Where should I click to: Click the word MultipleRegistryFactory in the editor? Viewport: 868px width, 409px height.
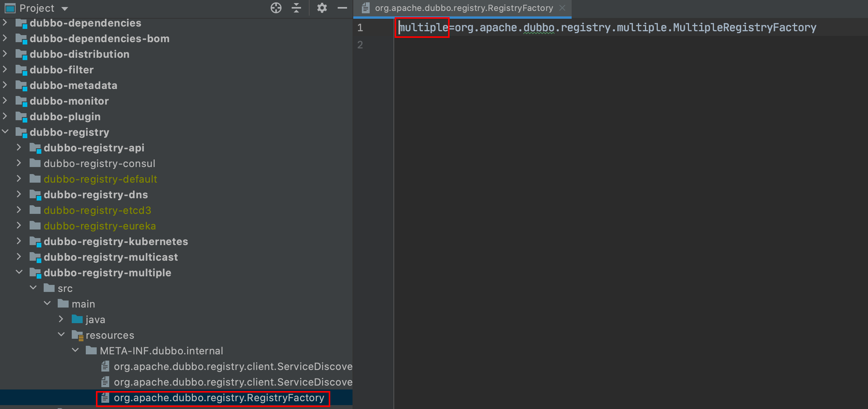pyautogui.click(x=744, y=28)
